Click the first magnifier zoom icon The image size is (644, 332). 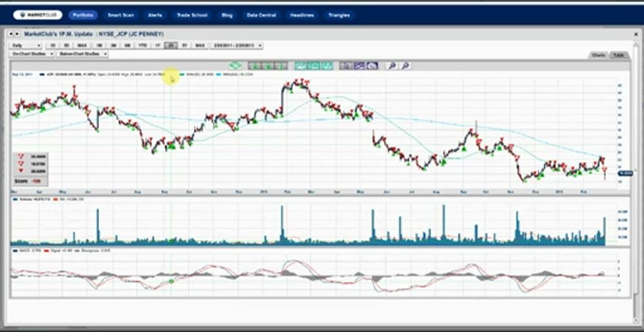coord(391,66)
